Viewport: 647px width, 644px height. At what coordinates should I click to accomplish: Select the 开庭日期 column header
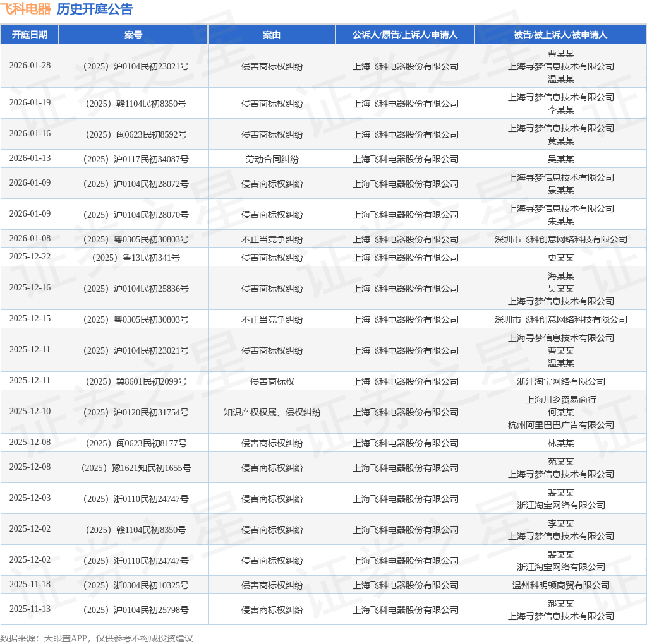point(30,35)
